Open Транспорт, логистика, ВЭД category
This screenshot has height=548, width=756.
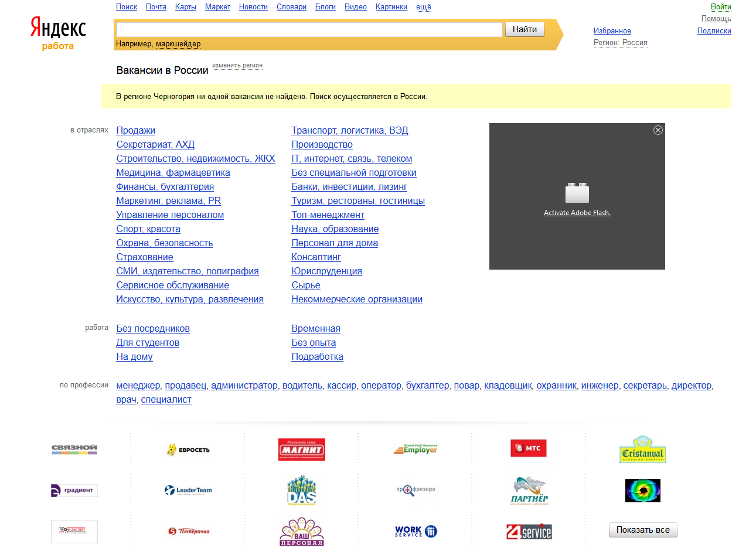click(350, 131)
